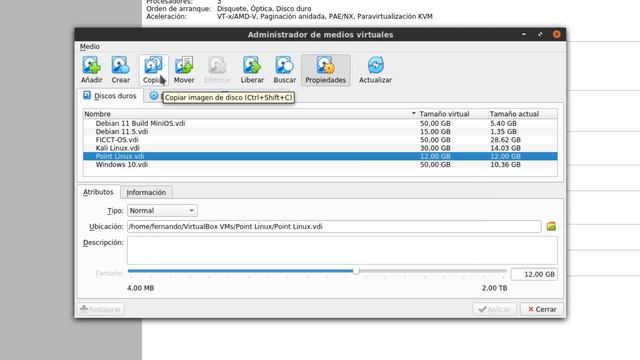Close the Administrador de medios virtuales window
The width and height of the screenshot is (640, 360).
coord(556,34)
